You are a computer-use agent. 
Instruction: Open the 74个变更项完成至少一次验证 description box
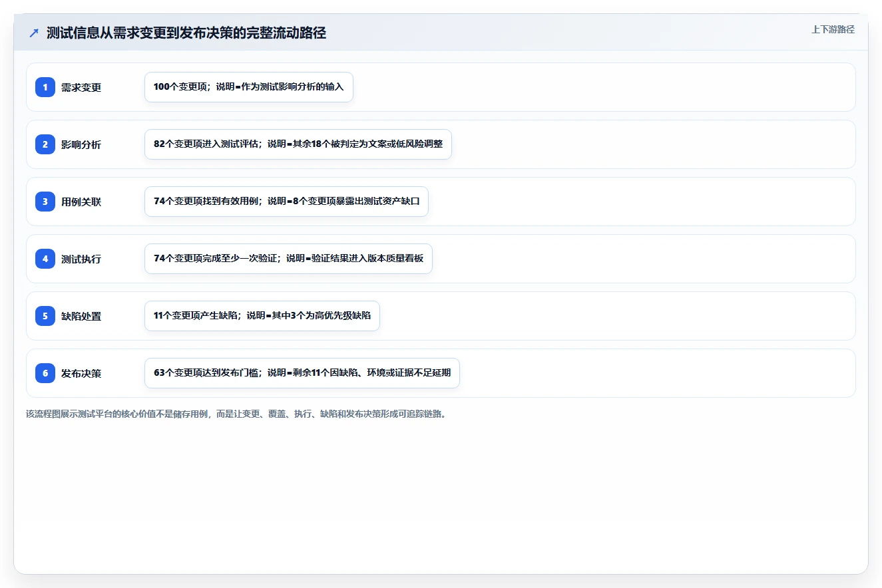(x=288, y=259)
